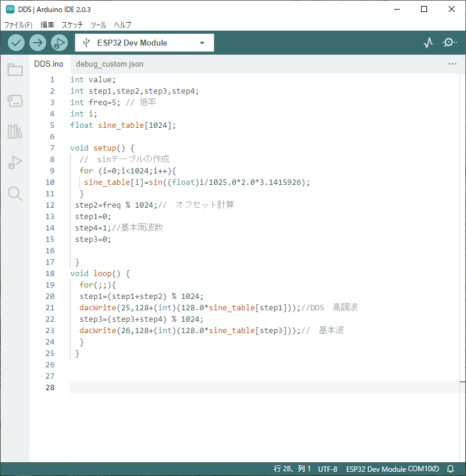Close the Arduino IDE window
Viewport: 466px width, 476px height.
[452, 9]
